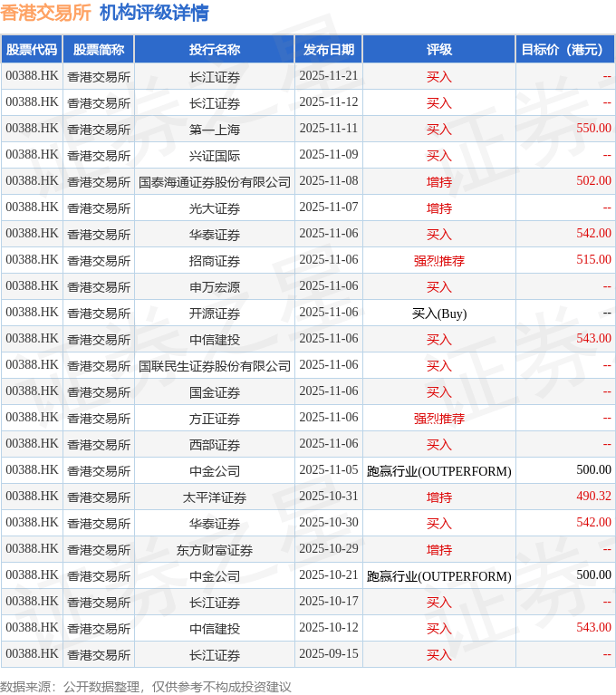Select the 兴证国际 broker cell
This screenshot has height=695, width=616.
click(x=215, y=156)
